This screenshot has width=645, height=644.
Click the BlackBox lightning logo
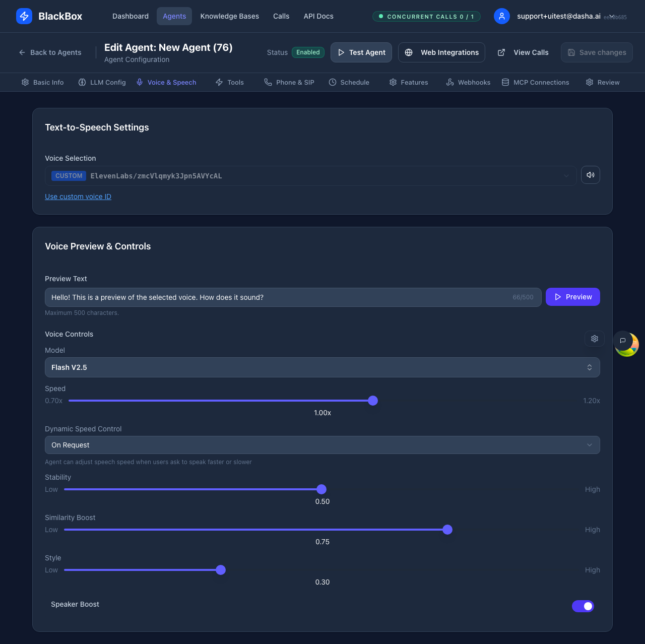pos(24,16)
